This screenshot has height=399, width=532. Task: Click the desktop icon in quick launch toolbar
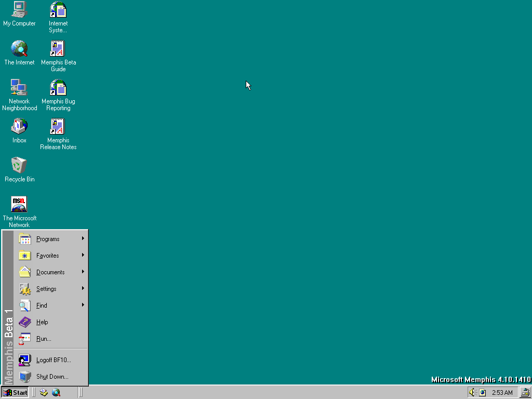tap(44, 393)
